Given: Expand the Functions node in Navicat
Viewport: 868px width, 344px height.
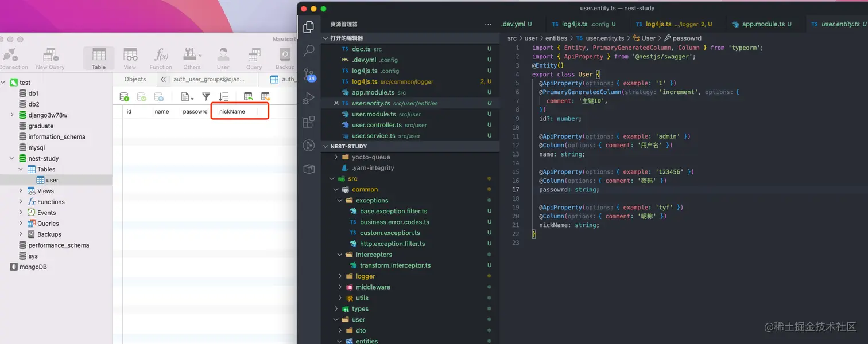Looking at the screenshot, I should 21,202.
